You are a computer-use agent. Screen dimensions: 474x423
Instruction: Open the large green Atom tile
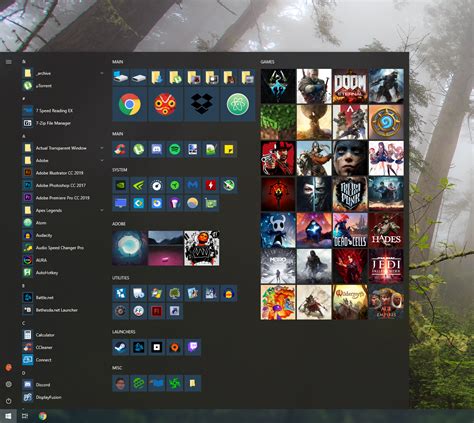pos(238,104)
